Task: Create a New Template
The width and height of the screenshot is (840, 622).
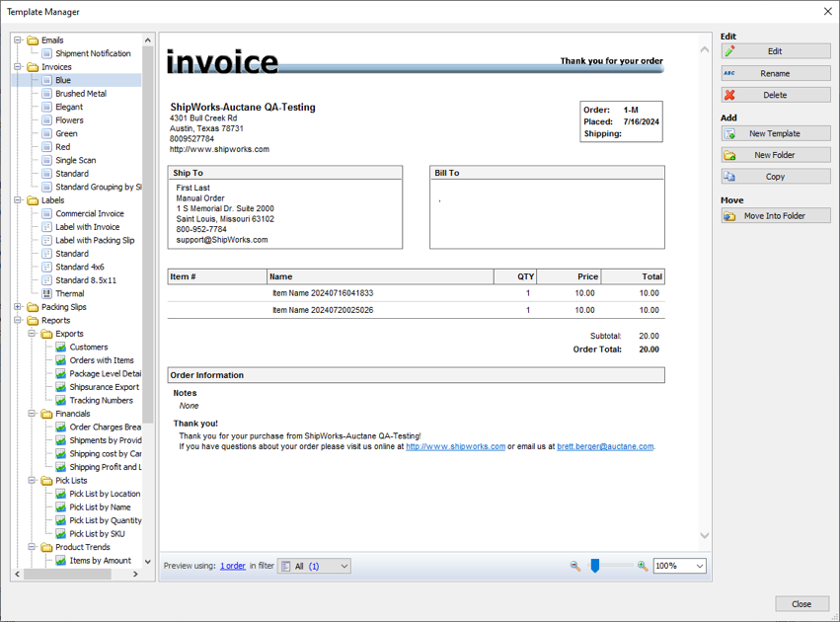Action: 775,133
